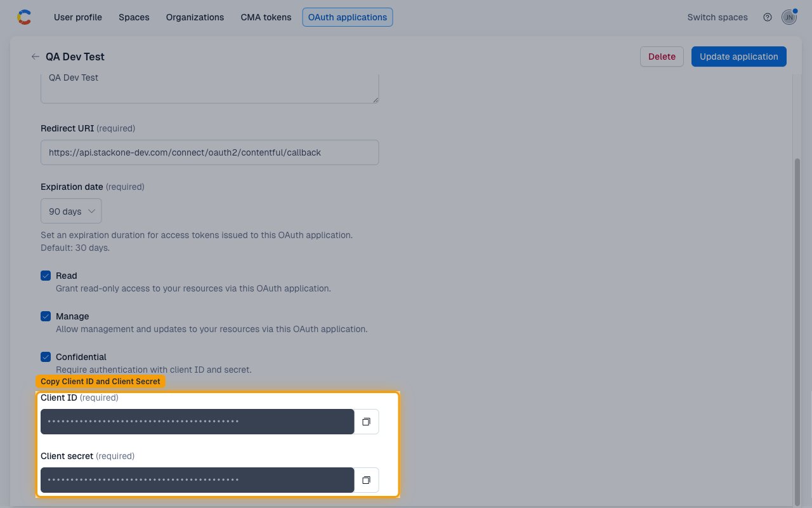Go back using arrow beside QA Dev Test

[35, 57]
